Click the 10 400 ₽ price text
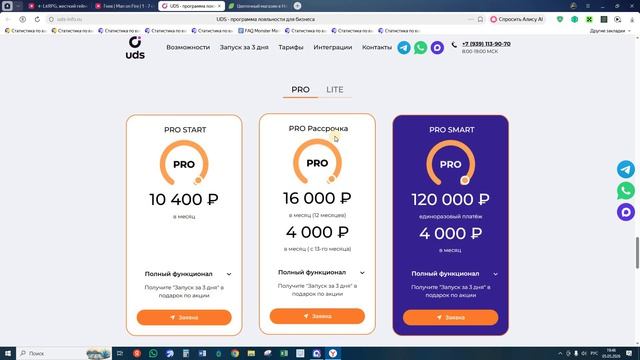Viewport: 640px width, 360px height. pyautogui.click(x=184, y=200)
